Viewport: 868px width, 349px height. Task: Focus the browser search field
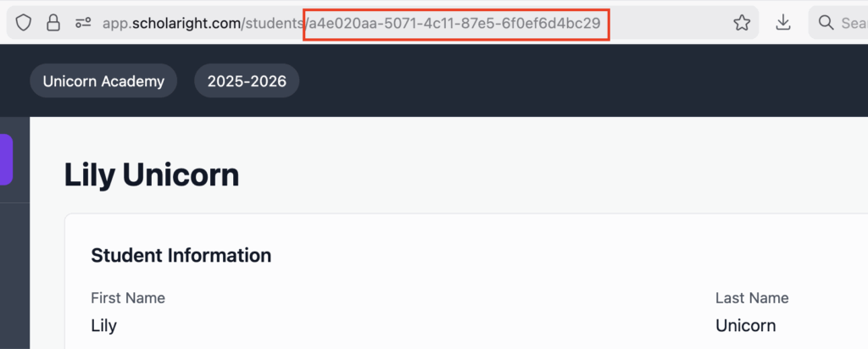tap(852, 23)
